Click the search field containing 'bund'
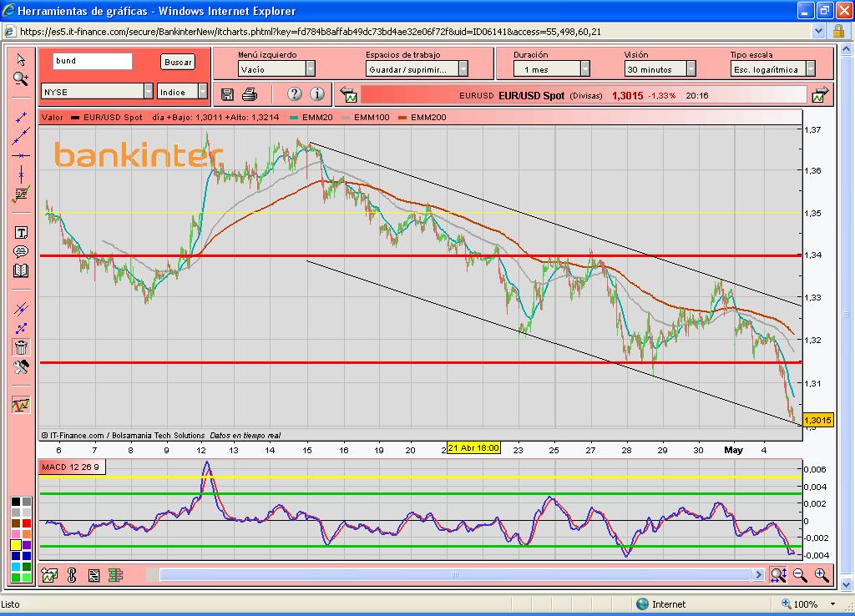 [x=92, y=61]
